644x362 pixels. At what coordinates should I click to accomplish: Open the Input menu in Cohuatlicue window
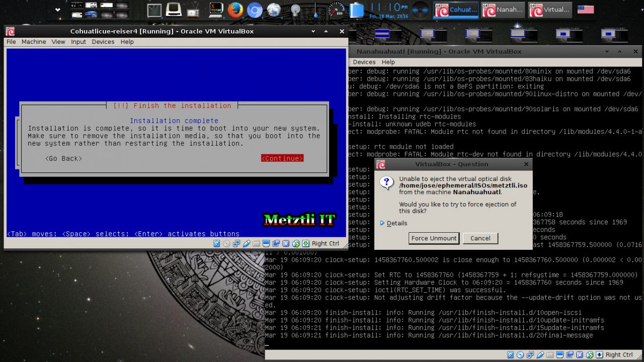78,42
